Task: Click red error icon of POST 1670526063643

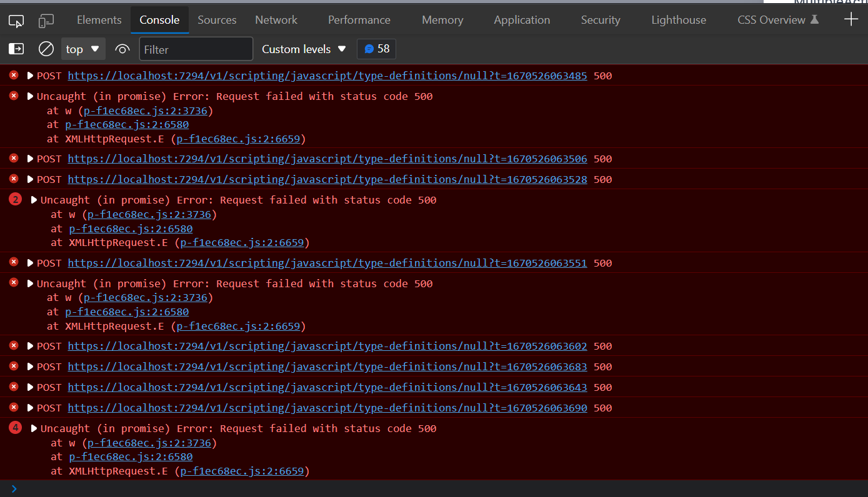Action: coord(14,386)
